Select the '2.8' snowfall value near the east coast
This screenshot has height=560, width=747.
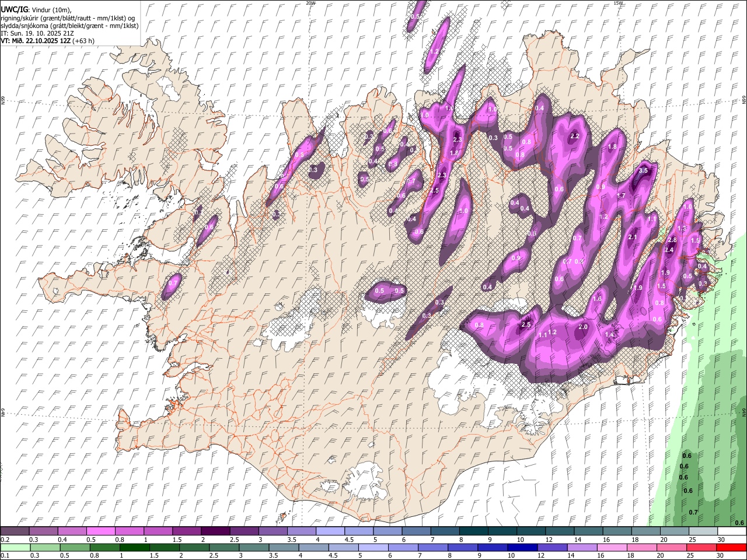[672, 240]
